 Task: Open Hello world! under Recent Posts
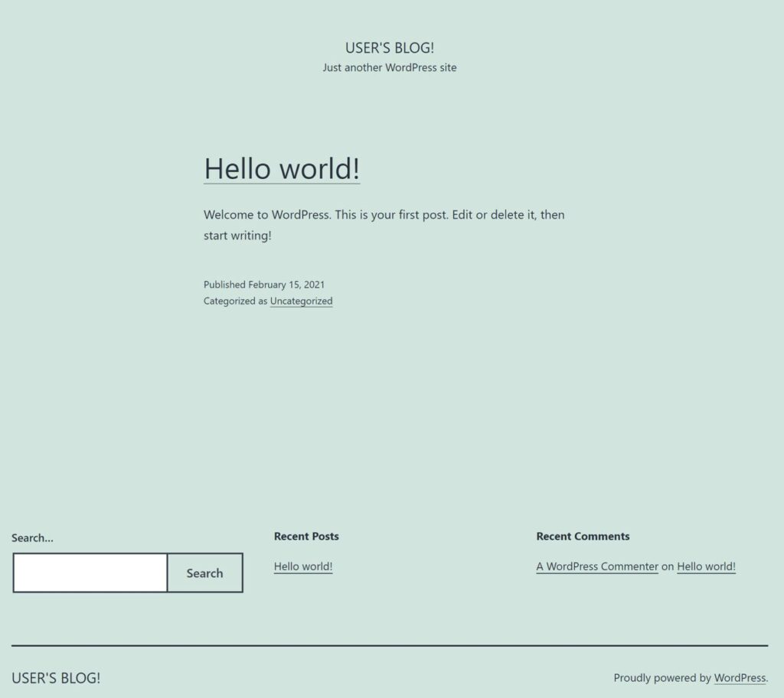pos(302,566)
